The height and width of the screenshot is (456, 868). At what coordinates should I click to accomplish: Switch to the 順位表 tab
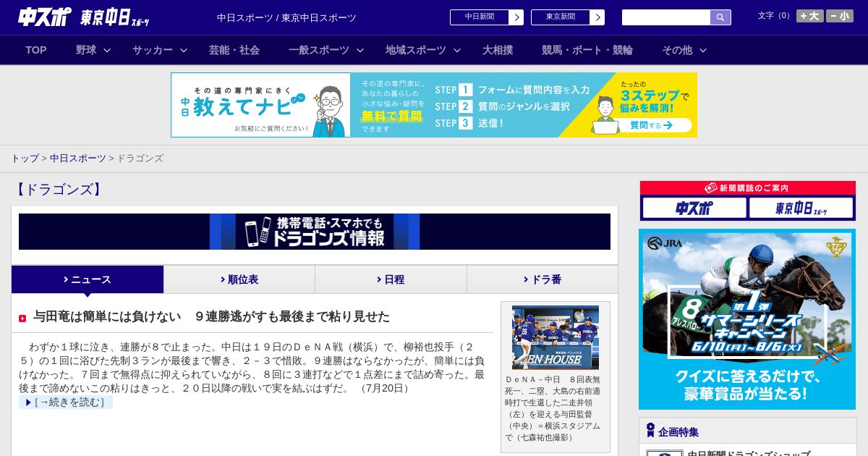[239, 279]
